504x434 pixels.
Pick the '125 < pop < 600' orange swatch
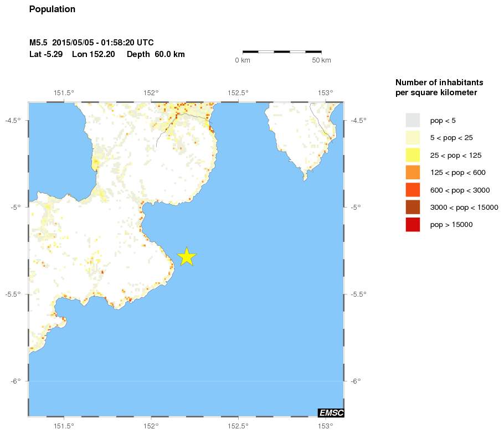click(413, 173)
